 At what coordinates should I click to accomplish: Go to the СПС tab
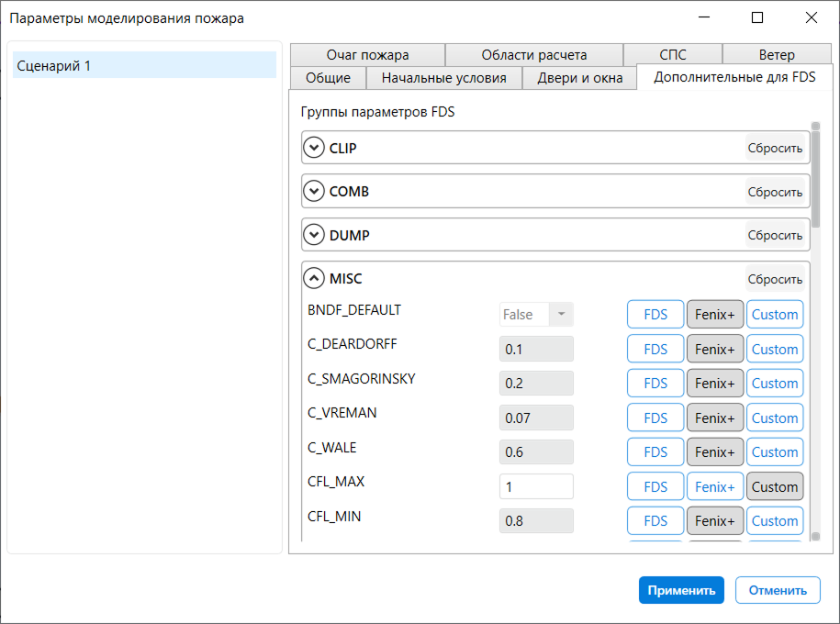673,55
